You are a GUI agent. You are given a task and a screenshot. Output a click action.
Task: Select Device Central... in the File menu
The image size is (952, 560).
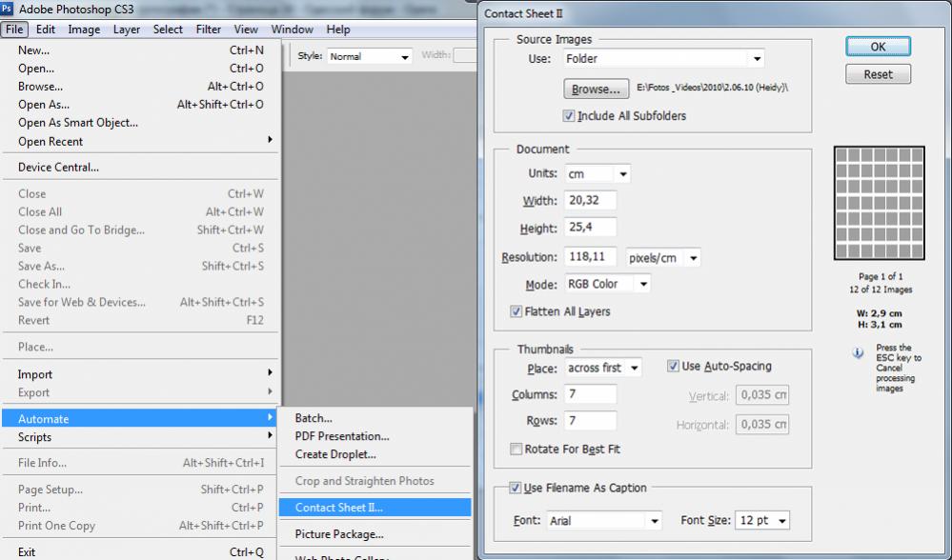[x=140, y=168]
